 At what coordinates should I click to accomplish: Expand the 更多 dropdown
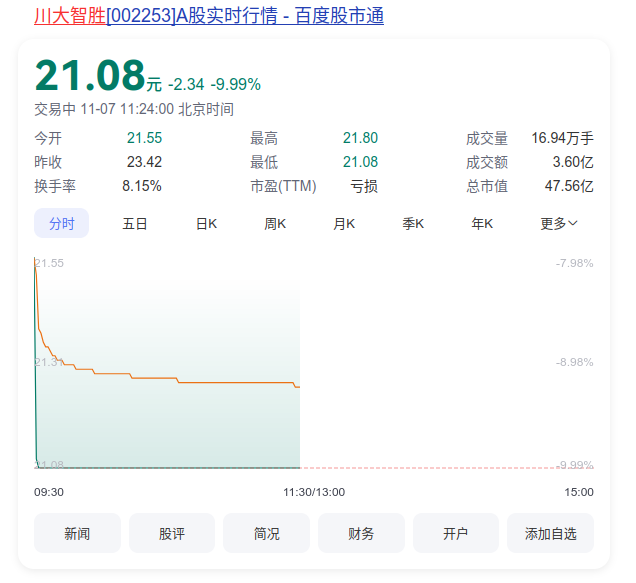coord(559,224)
